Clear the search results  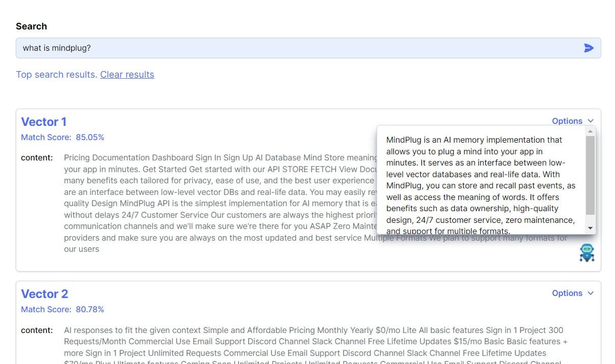127,75
